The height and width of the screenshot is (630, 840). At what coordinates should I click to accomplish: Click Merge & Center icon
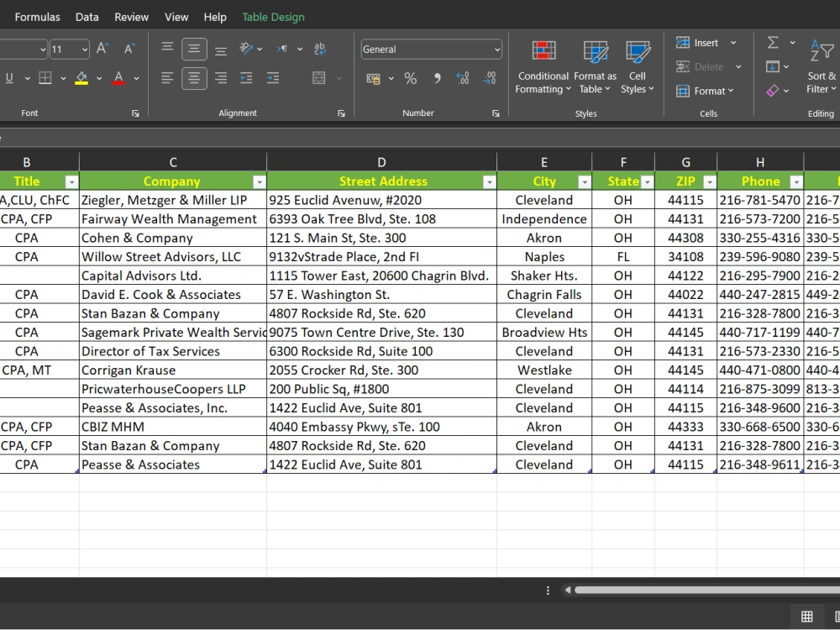(318, 78)
